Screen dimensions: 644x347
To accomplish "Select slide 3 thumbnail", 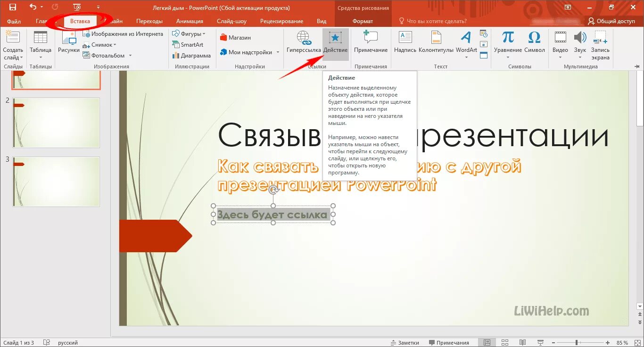I will click(56, 182).
